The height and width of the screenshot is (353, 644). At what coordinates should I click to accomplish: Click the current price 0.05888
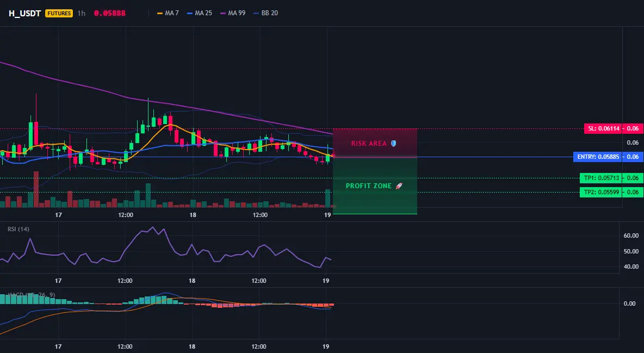coord(110,13)
